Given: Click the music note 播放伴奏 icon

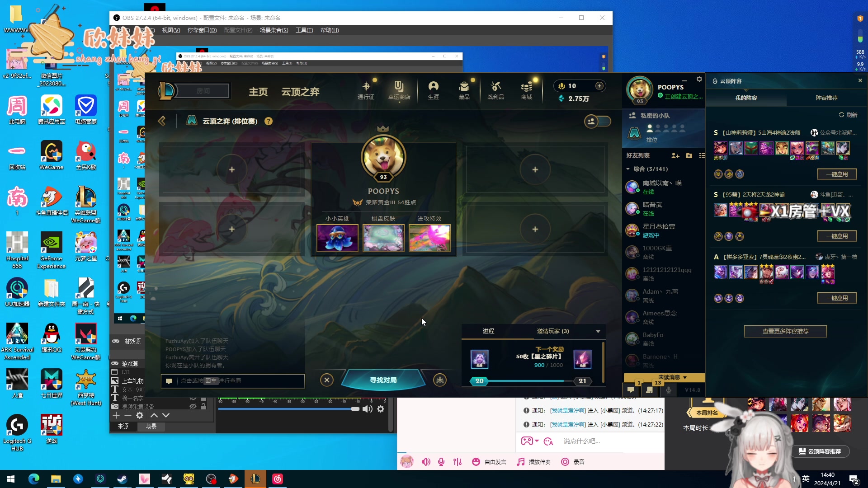Looking at the screenshot, I should pos(521,462).
